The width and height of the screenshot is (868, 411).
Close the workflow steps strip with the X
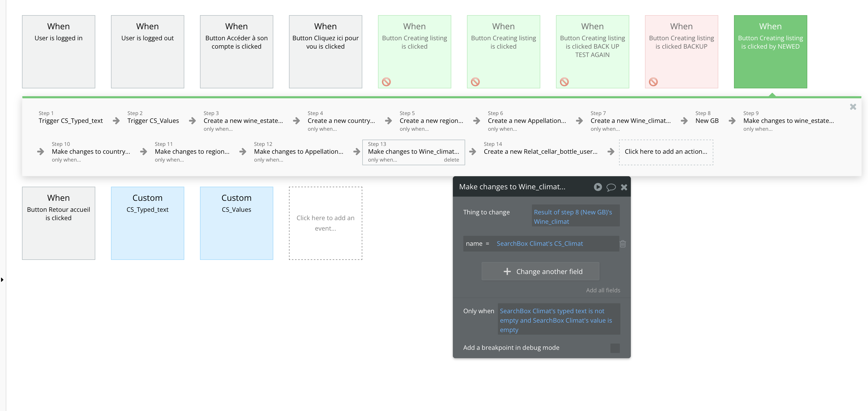pyautogui.click(x=853, y=107)
